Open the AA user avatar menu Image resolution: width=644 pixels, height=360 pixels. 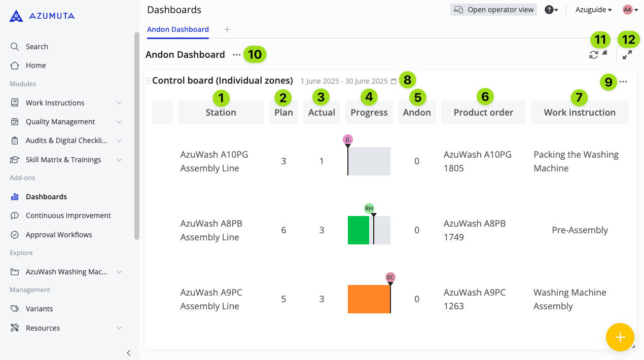pyautogui.click(x=630, y=10)
